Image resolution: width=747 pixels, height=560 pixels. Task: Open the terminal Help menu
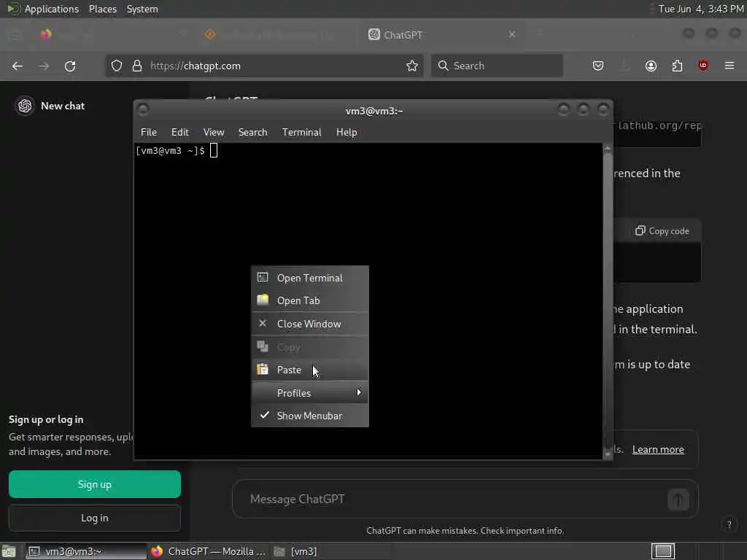coord(347,133)
